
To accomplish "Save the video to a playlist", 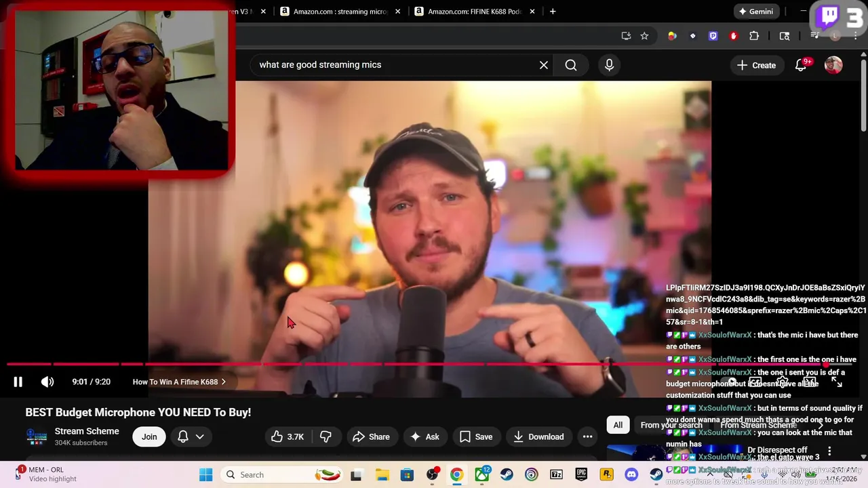I will (x=476, y=437).
